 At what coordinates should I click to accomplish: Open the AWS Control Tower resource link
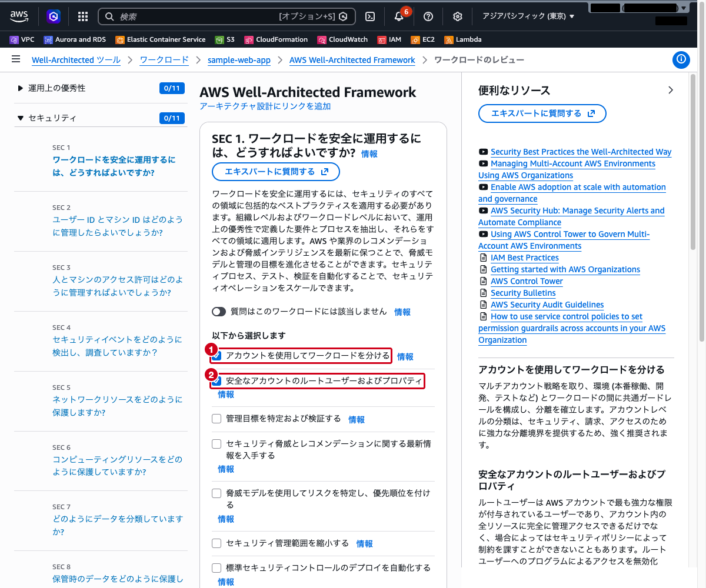tap(527, 281)
